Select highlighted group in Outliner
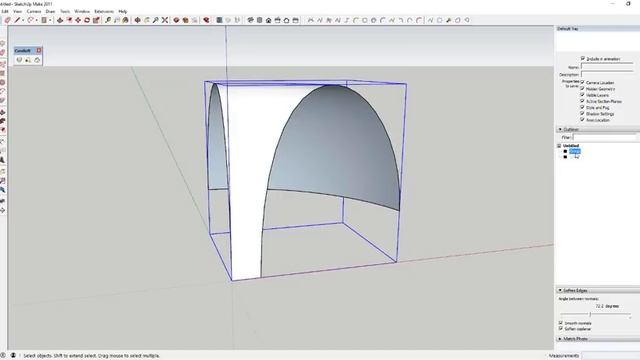The image size is (640, 360). point(575,151)
